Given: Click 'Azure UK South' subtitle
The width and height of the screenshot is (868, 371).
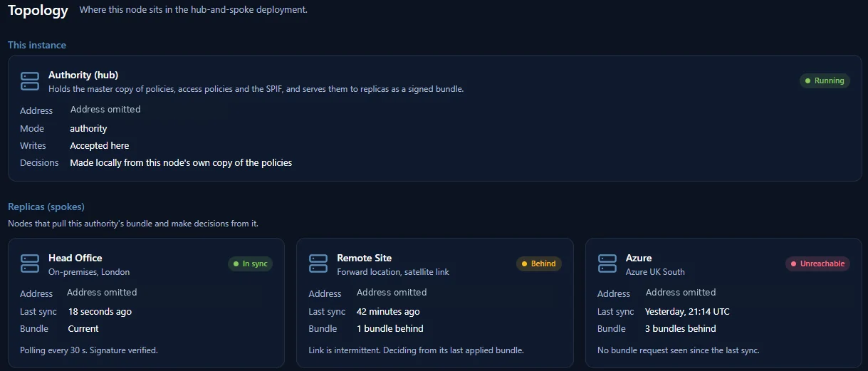Looking at the screenshot, I should point(655,272).
